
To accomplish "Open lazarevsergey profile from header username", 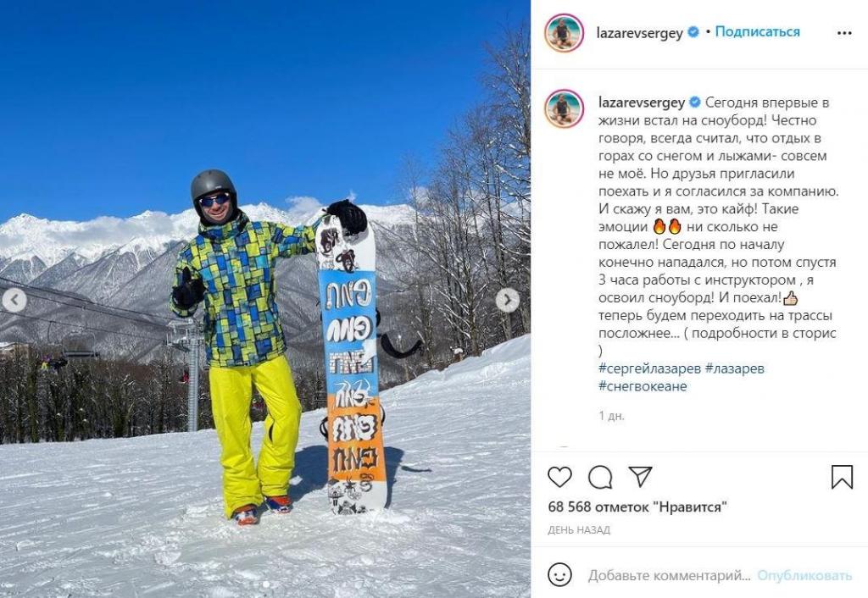I will click(x=639, y=33).
